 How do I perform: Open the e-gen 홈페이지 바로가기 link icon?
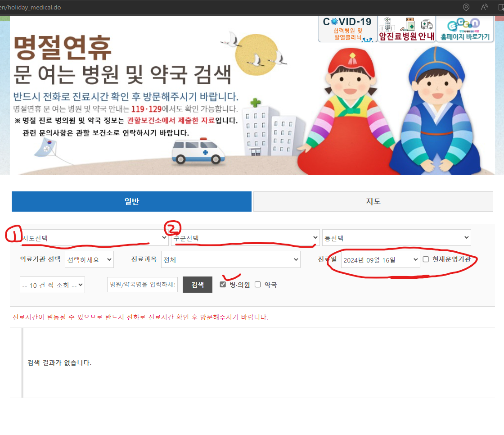(x=464, y=28)
